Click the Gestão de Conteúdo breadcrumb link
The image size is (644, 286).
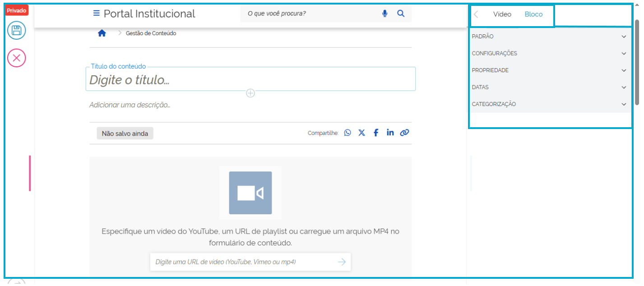151,33
